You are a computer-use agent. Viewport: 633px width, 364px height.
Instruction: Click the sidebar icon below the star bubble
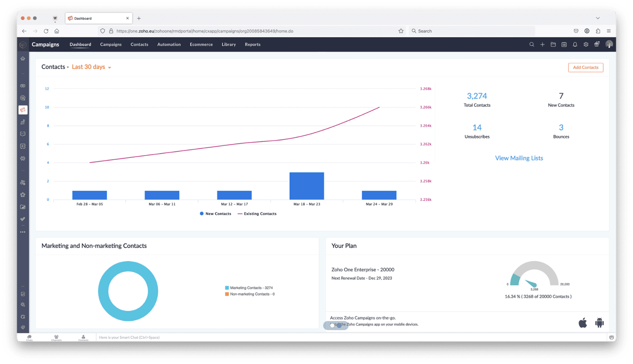click(23, 158)
